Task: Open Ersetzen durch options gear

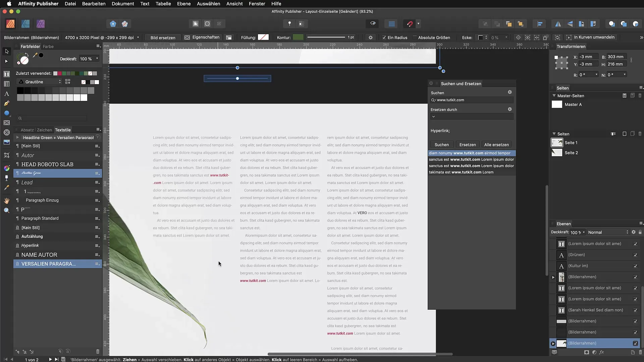Action: (510, 109)
